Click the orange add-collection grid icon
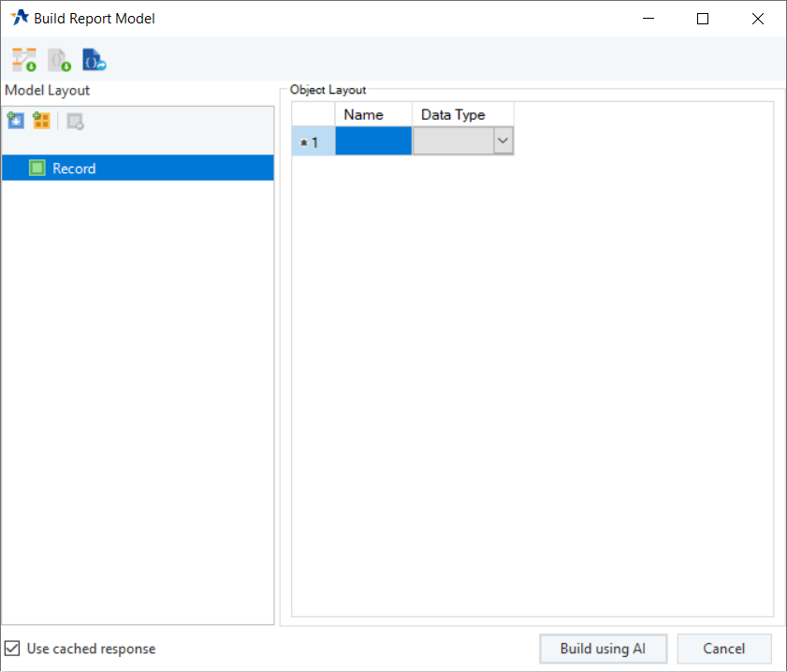The image size is (787, 672). pyautogui.click(x=41, y=121)
